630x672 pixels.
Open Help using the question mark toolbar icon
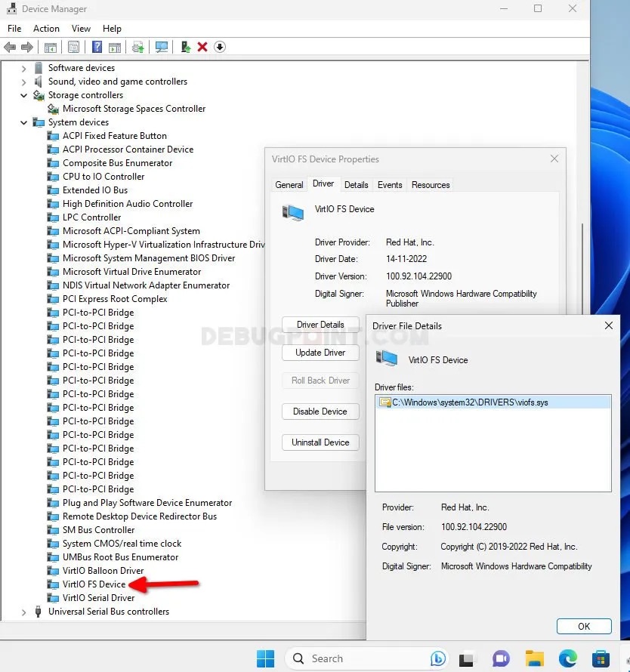[x=97, y=47]
